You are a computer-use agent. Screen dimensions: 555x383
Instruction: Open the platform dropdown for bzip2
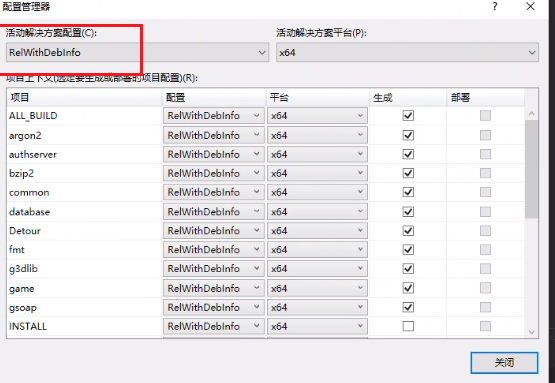coord(317,173)
